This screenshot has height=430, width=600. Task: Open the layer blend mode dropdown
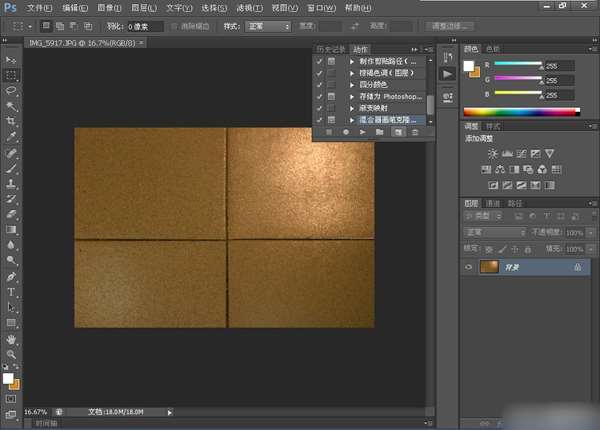click(495, 232)
